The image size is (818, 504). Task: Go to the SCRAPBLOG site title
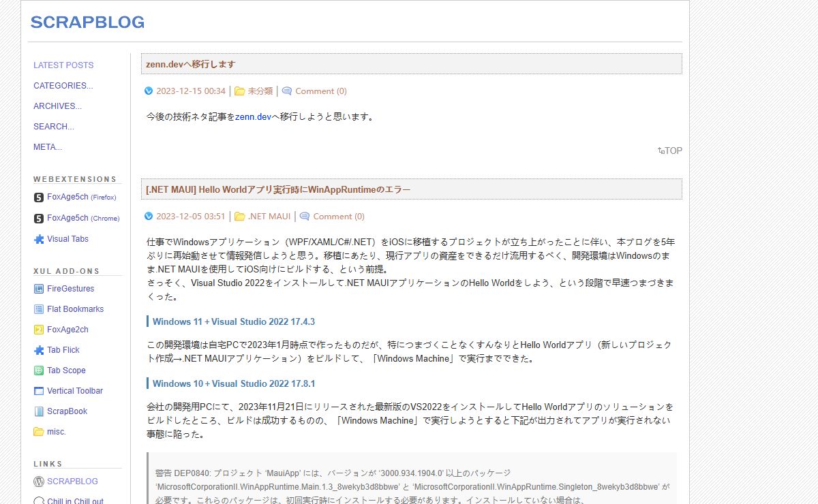tap(87, 22)
